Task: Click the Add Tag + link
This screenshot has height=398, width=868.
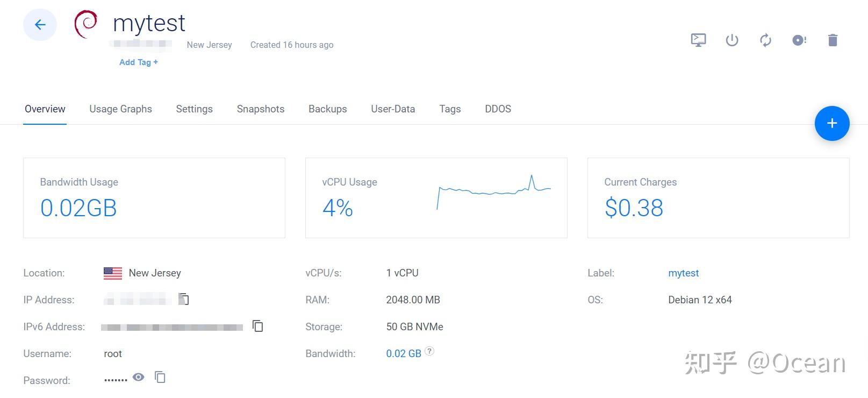Action: point(139,62)
